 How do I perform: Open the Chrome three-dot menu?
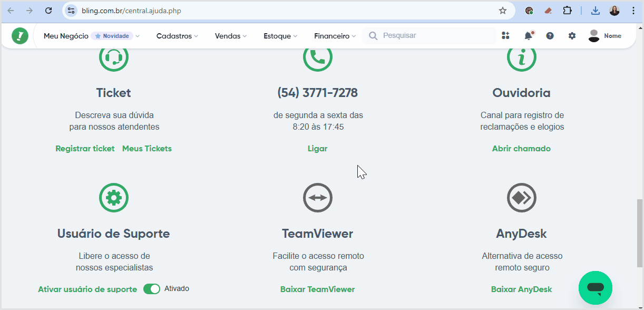(x=633, y=11)
